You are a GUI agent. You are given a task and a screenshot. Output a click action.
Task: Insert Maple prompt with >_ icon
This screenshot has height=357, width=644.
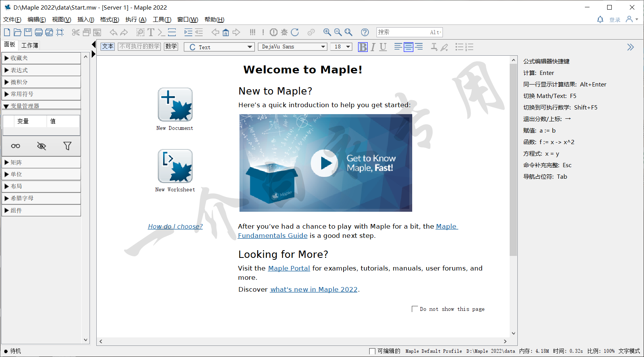tap(161, 32)
